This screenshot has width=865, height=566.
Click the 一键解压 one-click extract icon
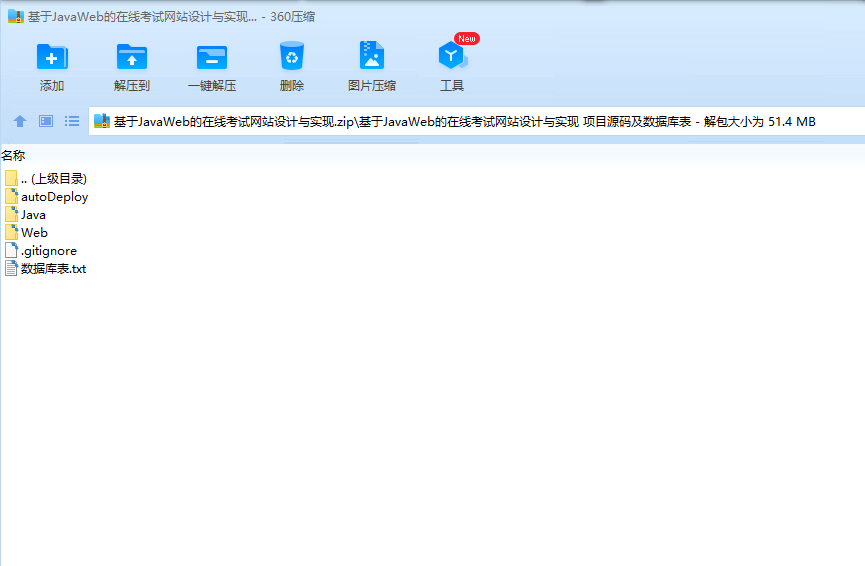212,57
